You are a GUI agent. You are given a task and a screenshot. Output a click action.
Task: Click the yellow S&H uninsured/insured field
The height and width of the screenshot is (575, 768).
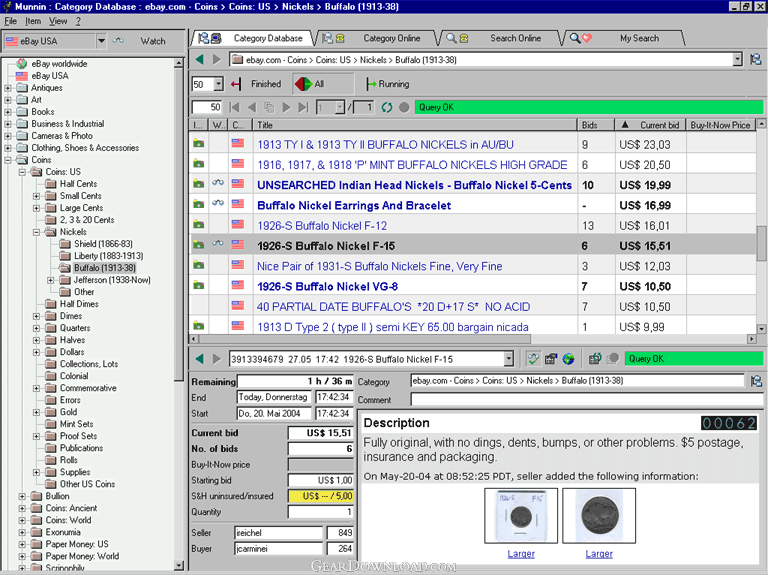click(x=320, y=496)
